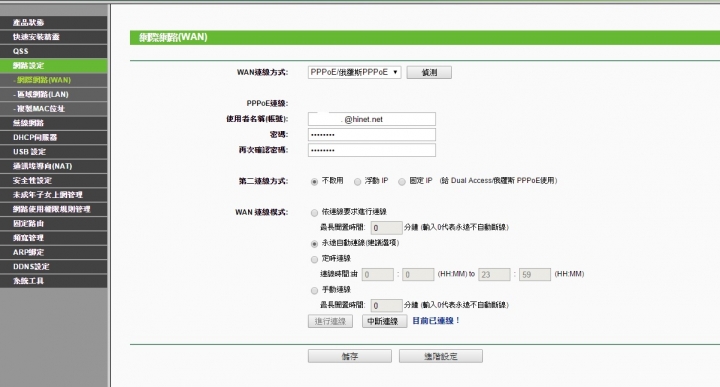Viewport: 720px width, 387px height.
Task: Click idle time field under 手動連線
Action: click(386, 305)
